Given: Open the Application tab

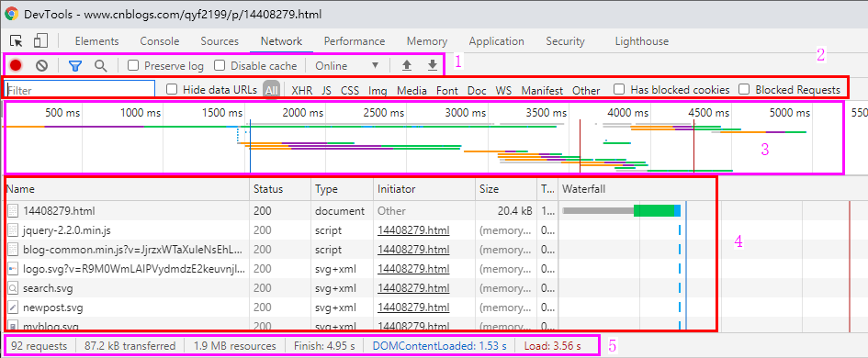Looking at the screenshot, I should click(497, 41).
